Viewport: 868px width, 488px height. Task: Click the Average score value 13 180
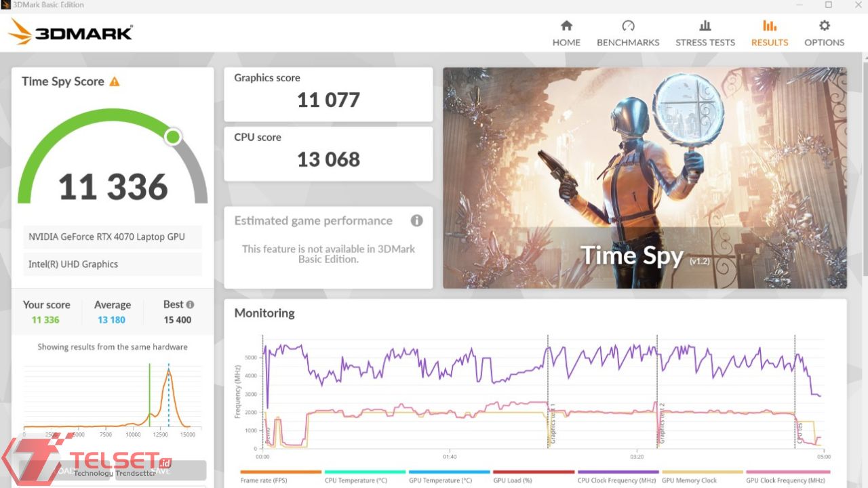tap(112, 320)
